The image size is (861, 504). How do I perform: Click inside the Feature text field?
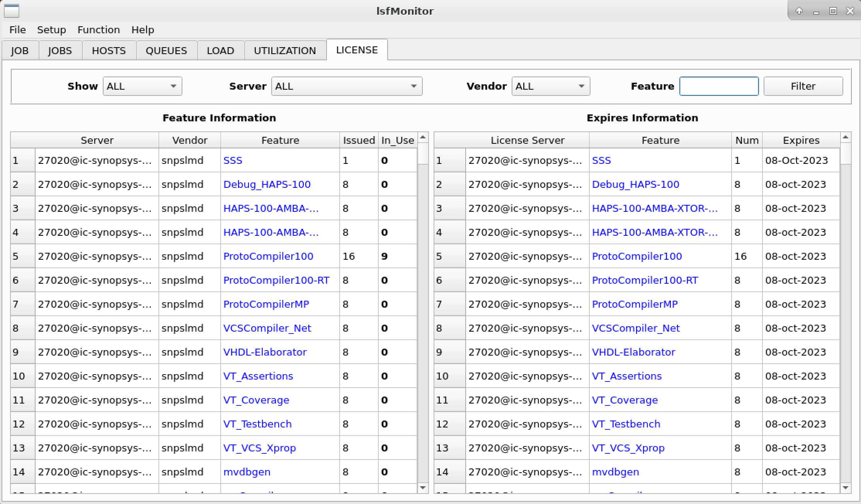pos(719,86)
